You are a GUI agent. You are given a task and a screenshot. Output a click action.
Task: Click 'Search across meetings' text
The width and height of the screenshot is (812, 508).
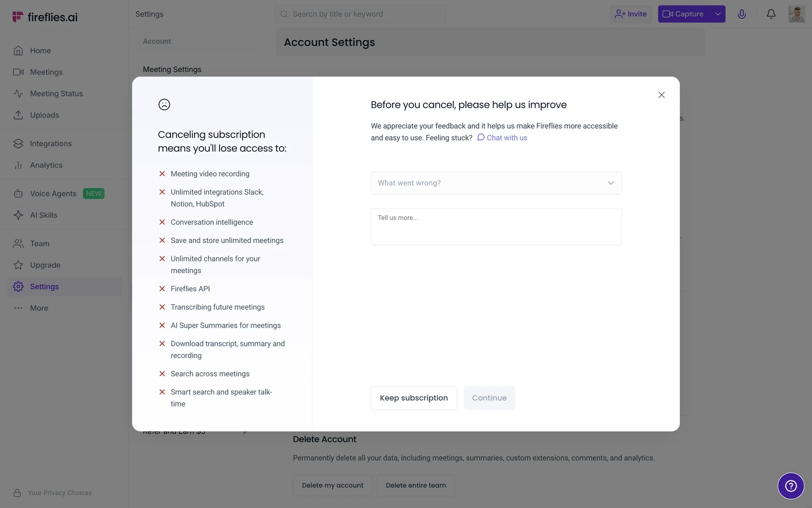click(x=210, y=374)
